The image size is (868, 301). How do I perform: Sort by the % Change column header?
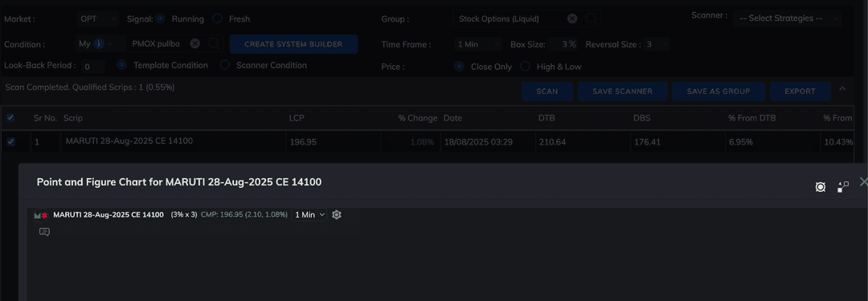coord(418,118)
